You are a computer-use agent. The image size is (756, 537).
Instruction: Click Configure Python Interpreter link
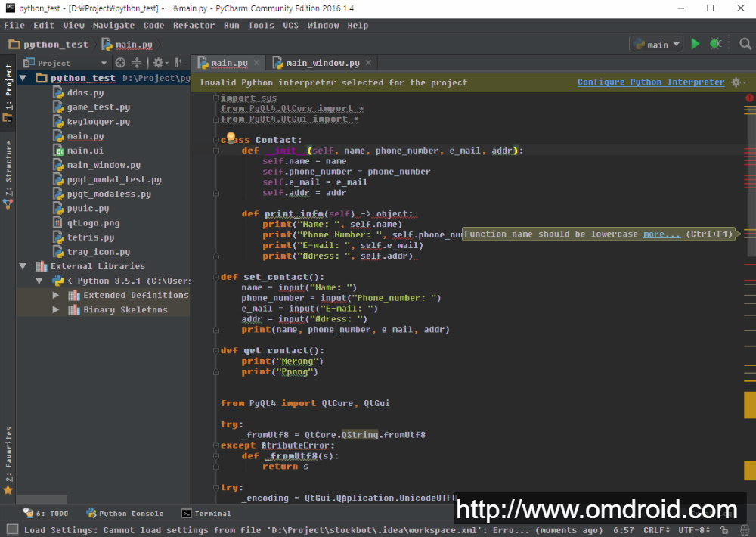pyautogui.click(x=651, y=82)
